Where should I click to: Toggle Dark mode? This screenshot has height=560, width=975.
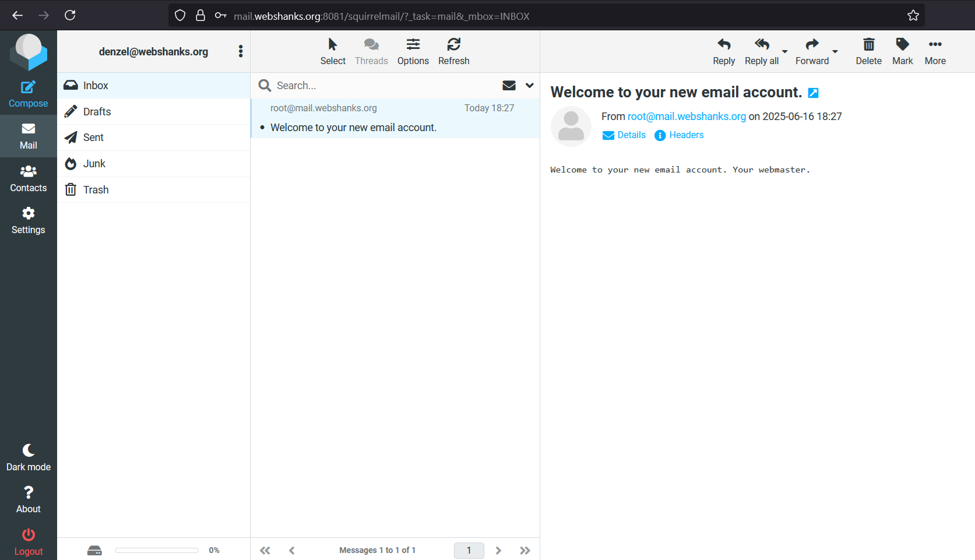tap(28, 458)
